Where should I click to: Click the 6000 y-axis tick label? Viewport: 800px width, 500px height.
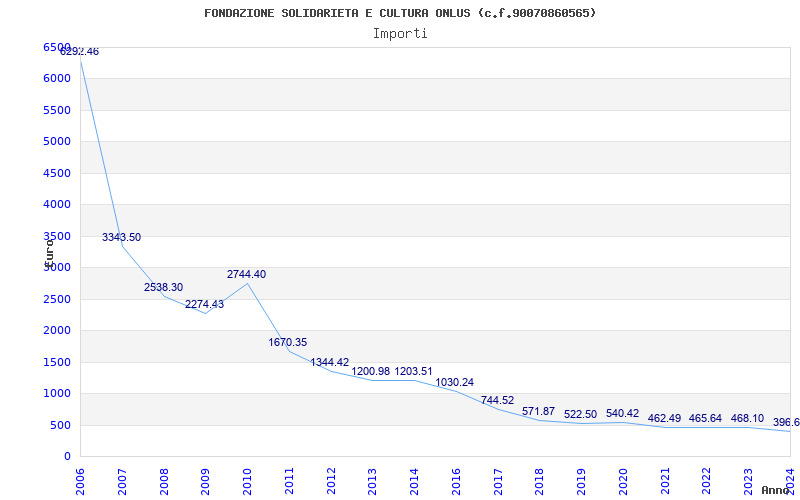click(x=57, y=79)
